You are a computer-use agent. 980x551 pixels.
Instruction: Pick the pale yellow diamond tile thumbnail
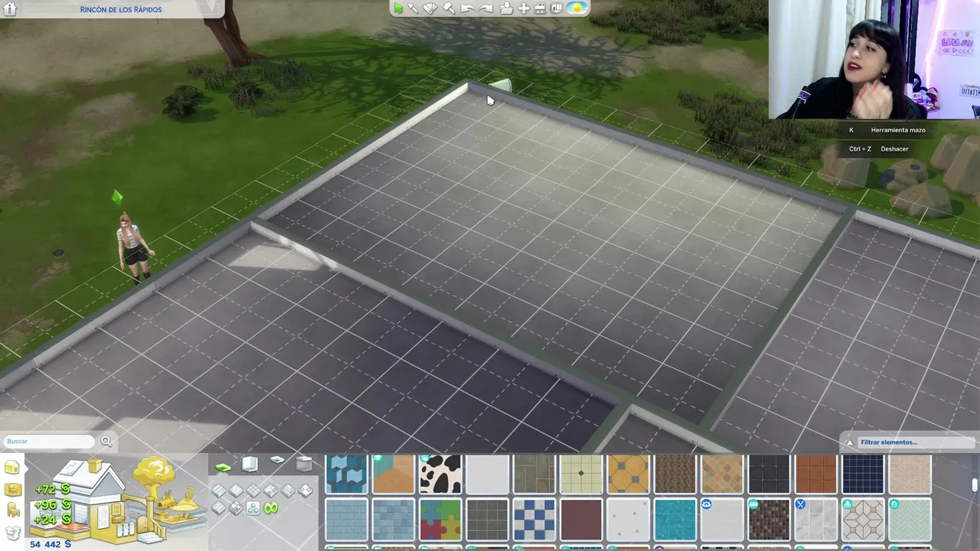point(581,474)
